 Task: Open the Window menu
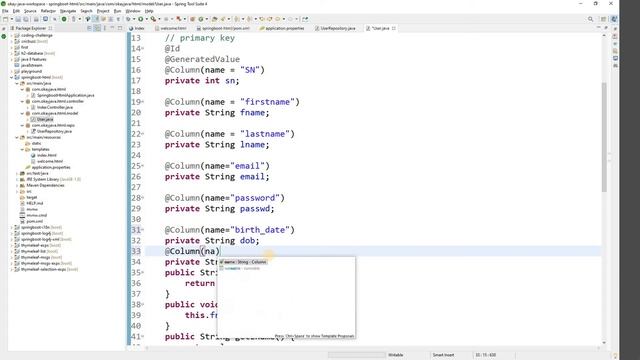(x=133, y=11)
